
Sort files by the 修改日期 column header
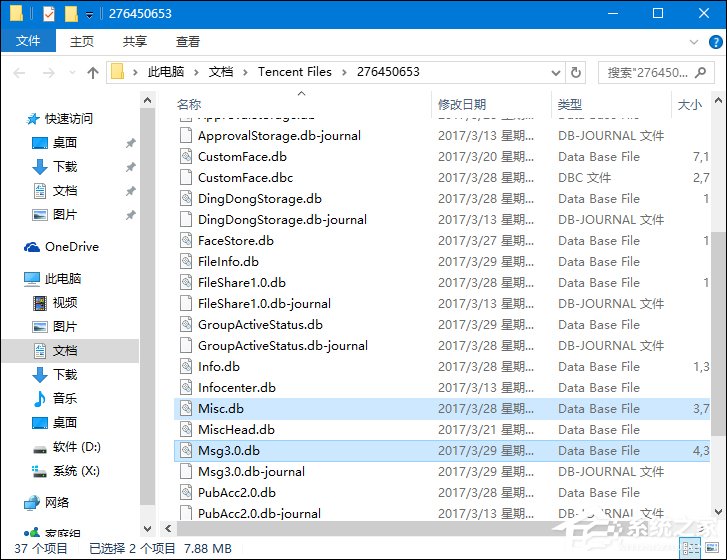pos(462,104)
